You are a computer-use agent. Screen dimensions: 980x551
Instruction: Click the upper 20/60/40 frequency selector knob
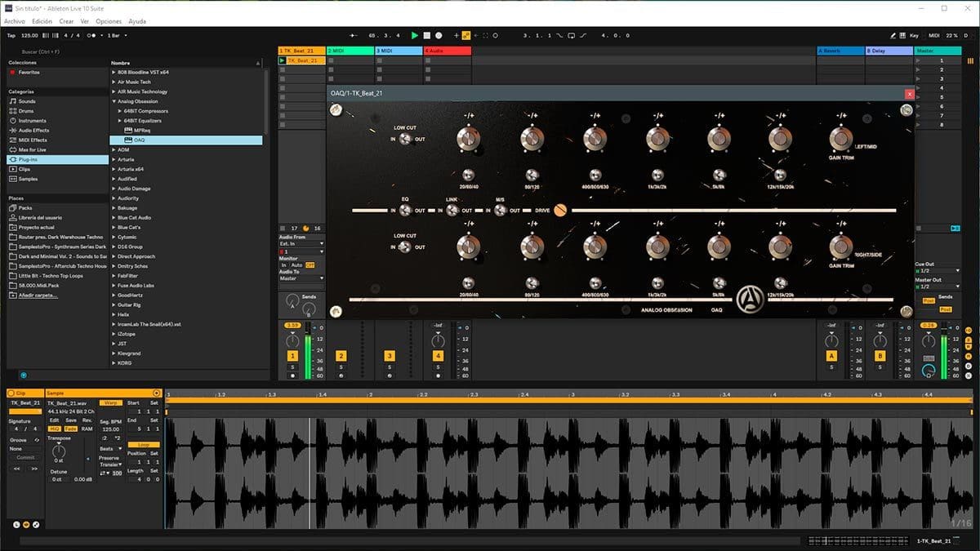point(468,174)
